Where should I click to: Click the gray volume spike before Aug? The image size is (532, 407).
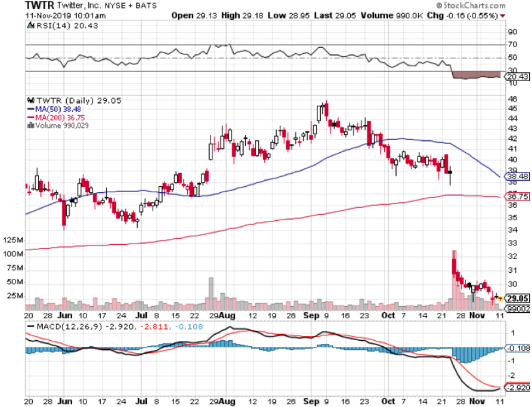tap(211, 294)
